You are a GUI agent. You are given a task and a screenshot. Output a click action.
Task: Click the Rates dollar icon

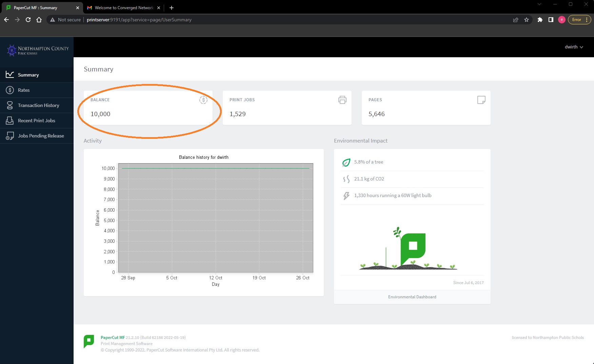pyautogui.click(x=10, y=90)
